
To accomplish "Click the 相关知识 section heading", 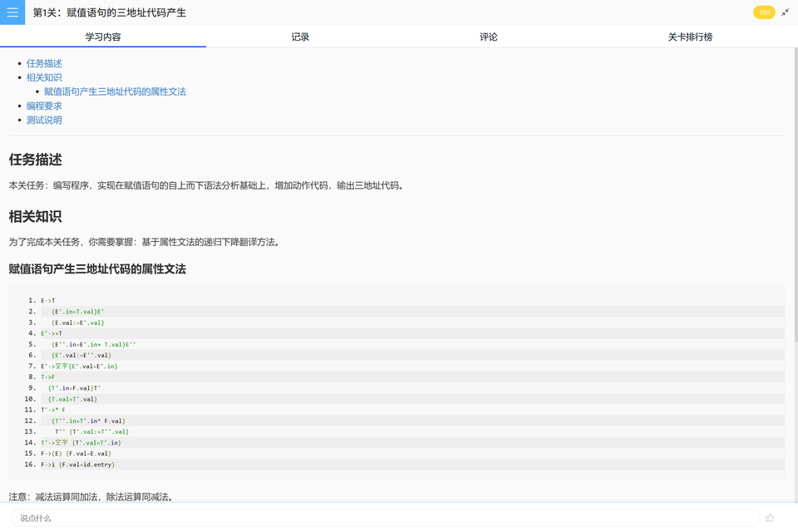I will (x=35, y=216).
